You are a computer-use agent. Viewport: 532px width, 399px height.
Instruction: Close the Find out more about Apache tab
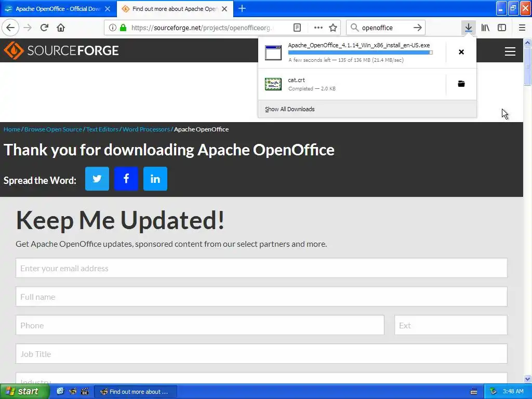tap(224, 9)
